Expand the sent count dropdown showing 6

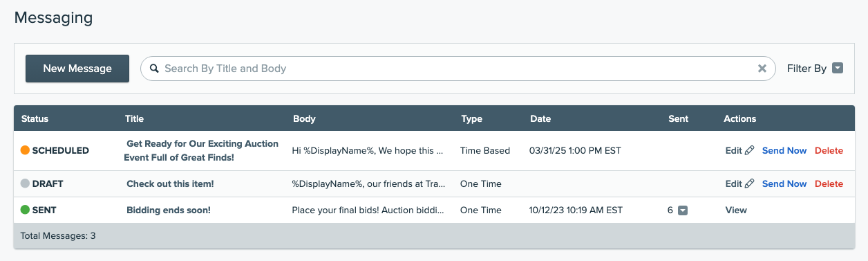point(683,210)
